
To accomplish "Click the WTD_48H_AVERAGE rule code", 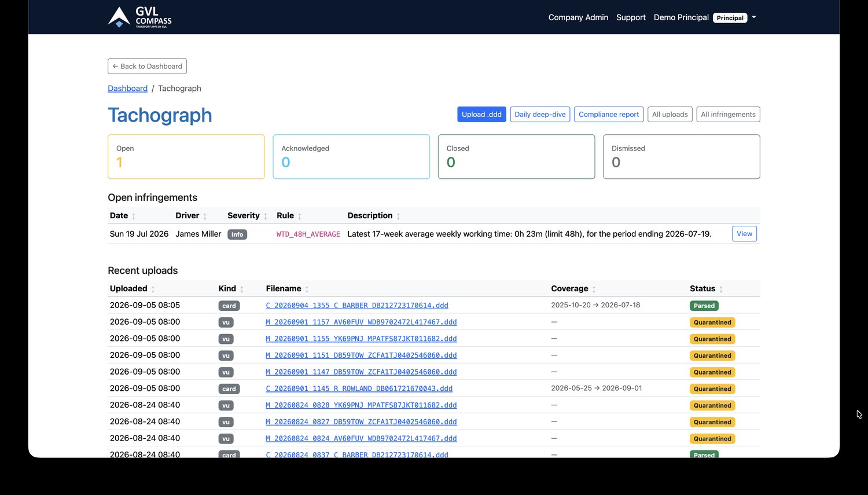I will 308,234.
